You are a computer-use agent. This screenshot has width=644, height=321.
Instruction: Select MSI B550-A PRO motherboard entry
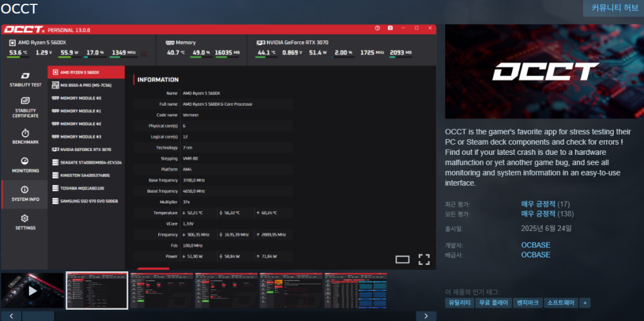(x=86, y=85)
